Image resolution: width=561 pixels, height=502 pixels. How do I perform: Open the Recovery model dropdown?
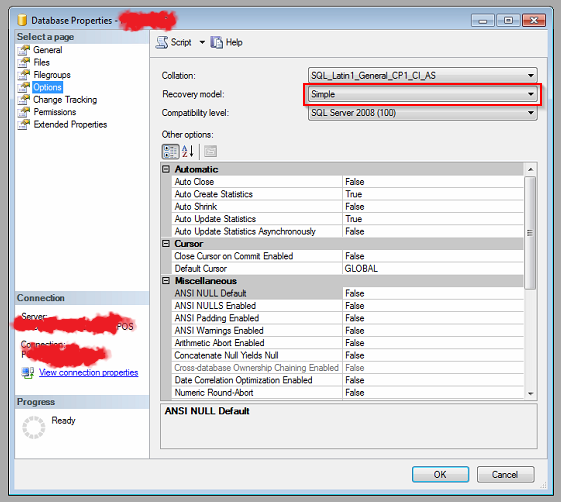point(423,94)
